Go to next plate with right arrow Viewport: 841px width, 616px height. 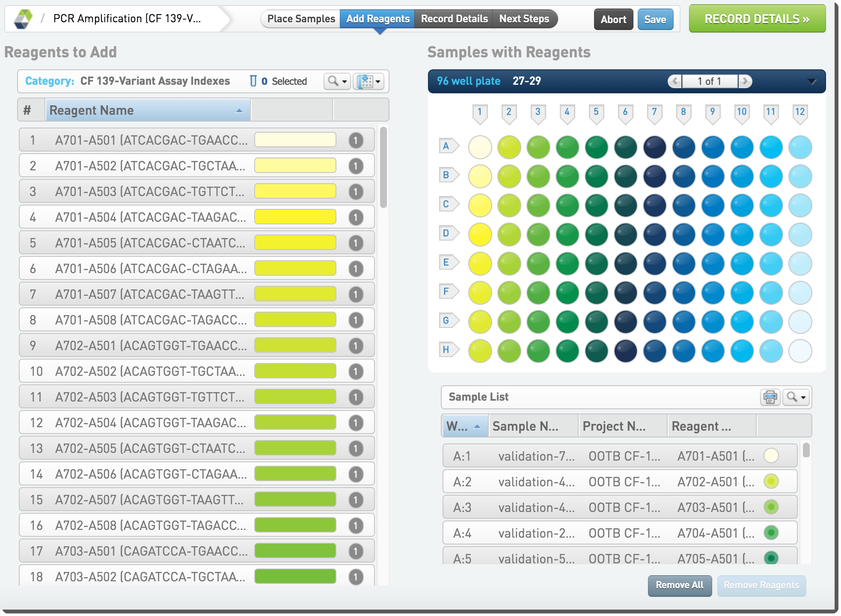coord(745,81)
